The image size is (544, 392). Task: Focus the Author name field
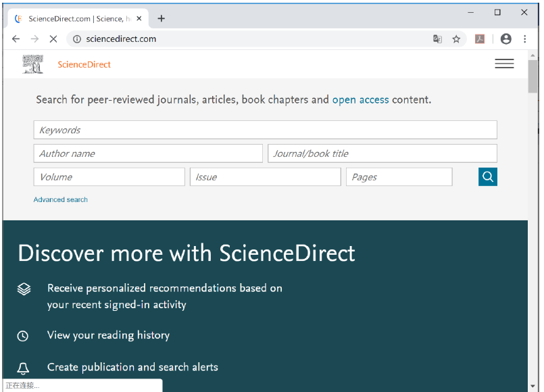pos(148,153)
